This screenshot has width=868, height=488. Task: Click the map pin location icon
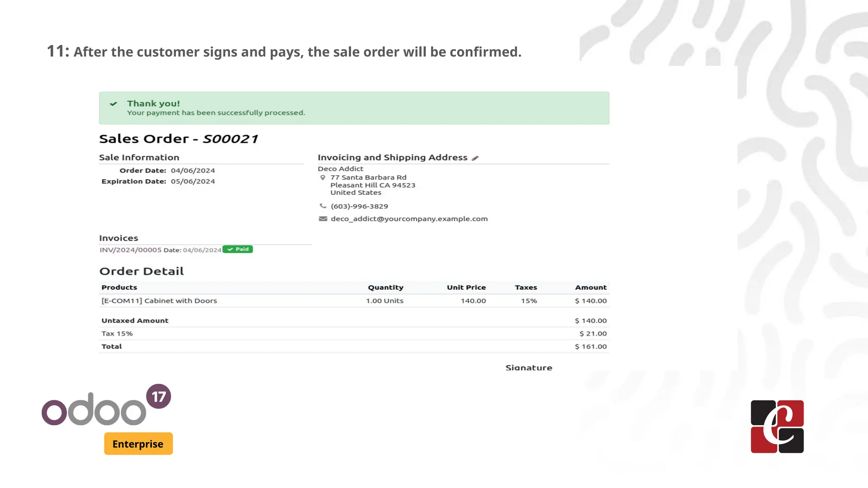click(x=323, y=178)
